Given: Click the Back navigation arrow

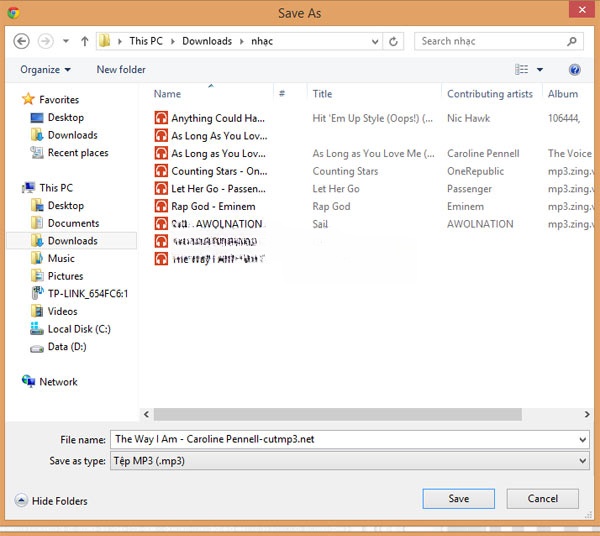Looking at the screenshot, I should point(21,41).
